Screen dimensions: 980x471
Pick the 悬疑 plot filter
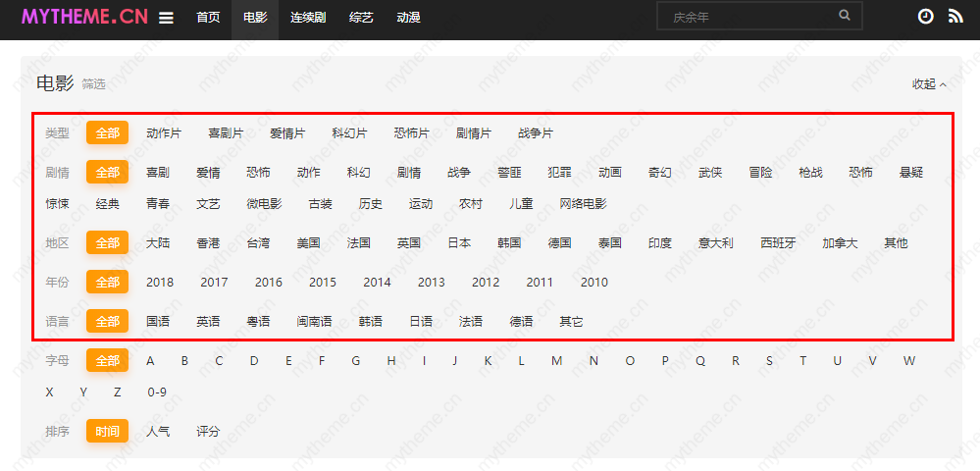tap(911, 173)
